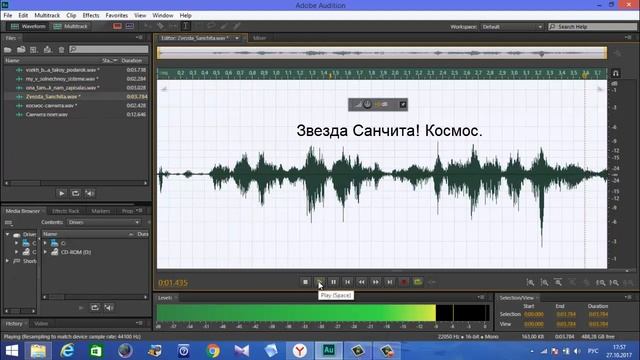
Task: Zoom in amplitude icon
Action: click(x=530, y=282)
